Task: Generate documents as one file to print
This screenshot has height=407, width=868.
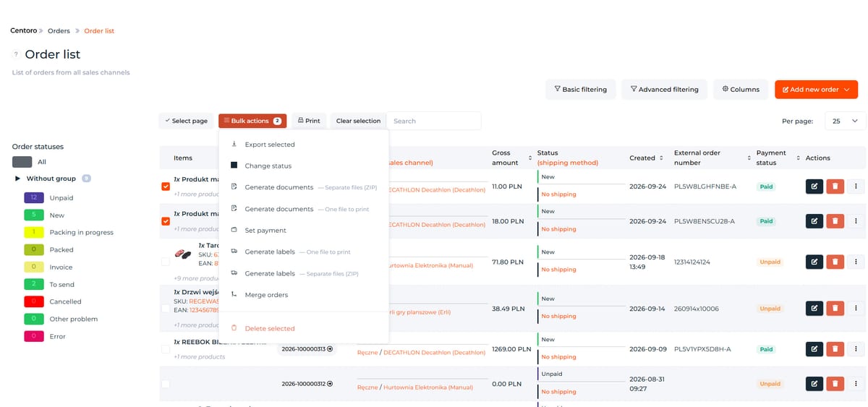Action: coord(304,209)
